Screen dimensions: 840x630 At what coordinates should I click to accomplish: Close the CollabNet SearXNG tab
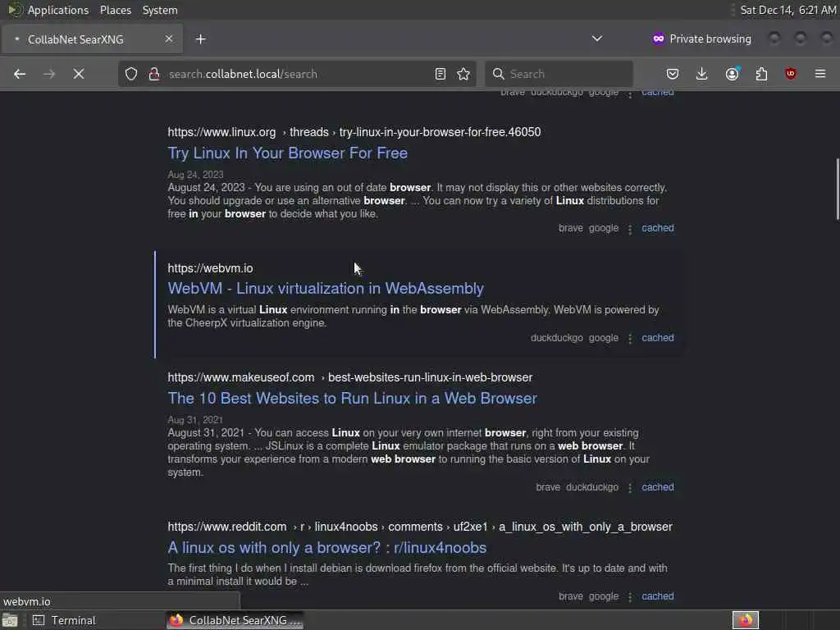[169, 39]
